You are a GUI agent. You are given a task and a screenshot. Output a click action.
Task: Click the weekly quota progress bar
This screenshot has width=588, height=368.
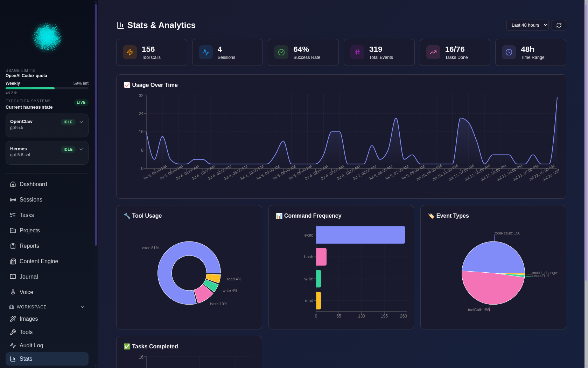pos(47,88)
